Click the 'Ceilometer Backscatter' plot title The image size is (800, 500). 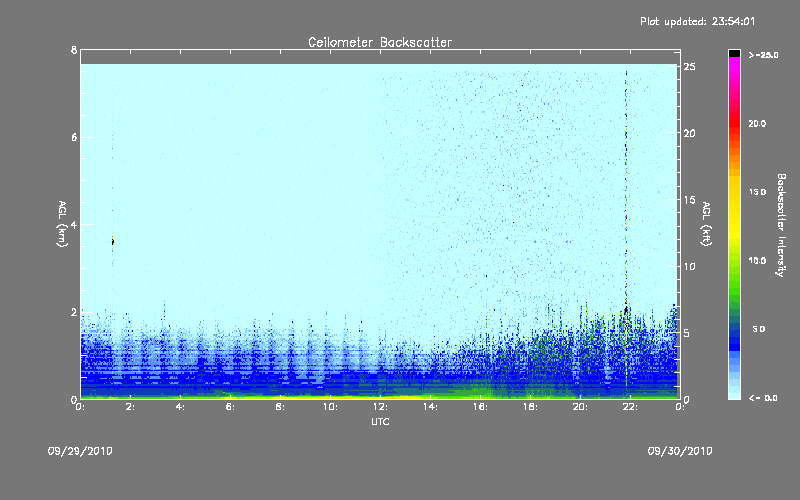(380, 42)
